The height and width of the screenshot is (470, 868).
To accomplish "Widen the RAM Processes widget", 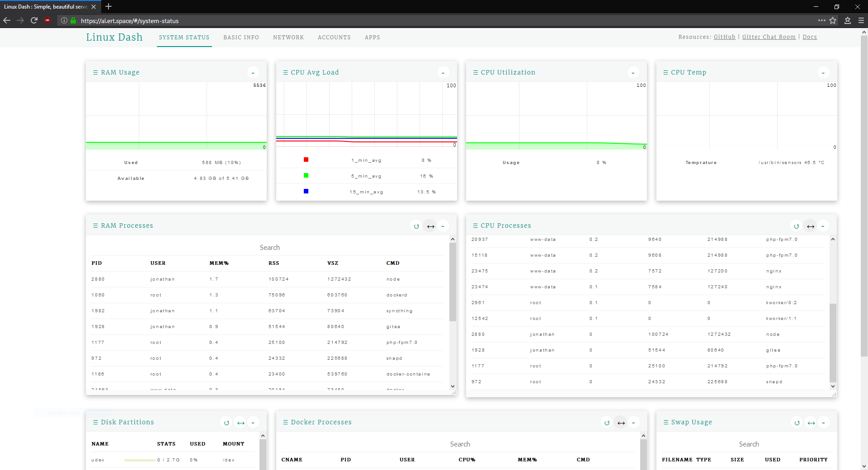I will click(430, 226).
